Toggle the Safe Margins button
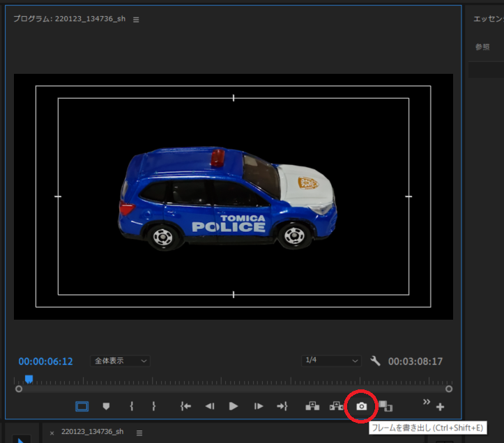This screenshot has width=504, height=443. coord(82,406)
